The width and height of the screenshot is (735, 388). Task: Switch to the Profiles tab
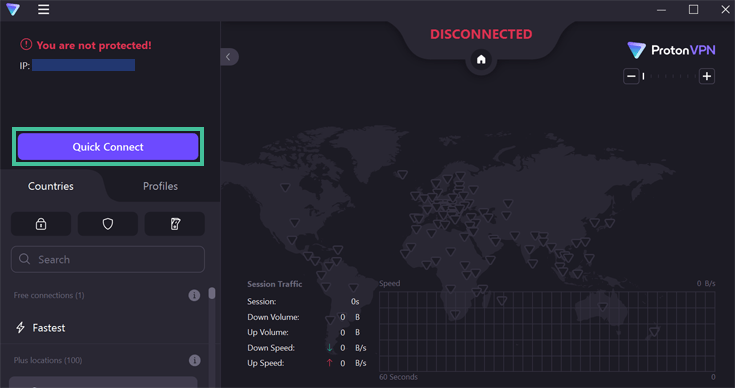(x=160, y=186)
